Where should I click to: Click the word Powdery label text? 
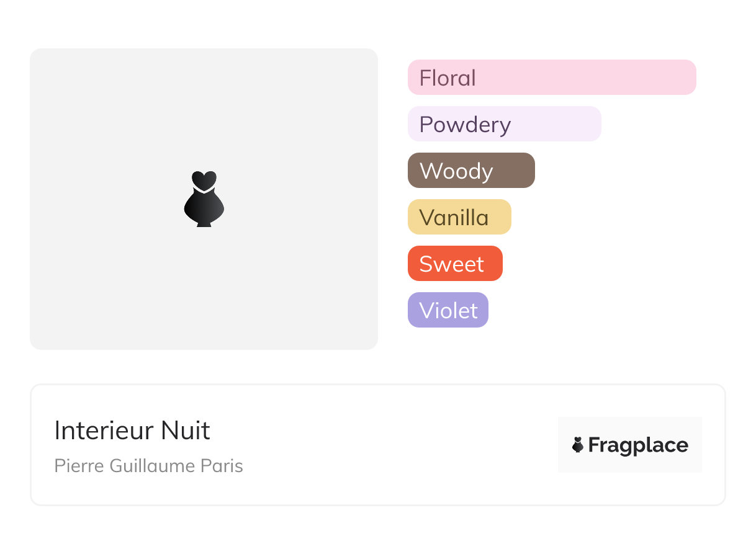(x=465, y=125)
